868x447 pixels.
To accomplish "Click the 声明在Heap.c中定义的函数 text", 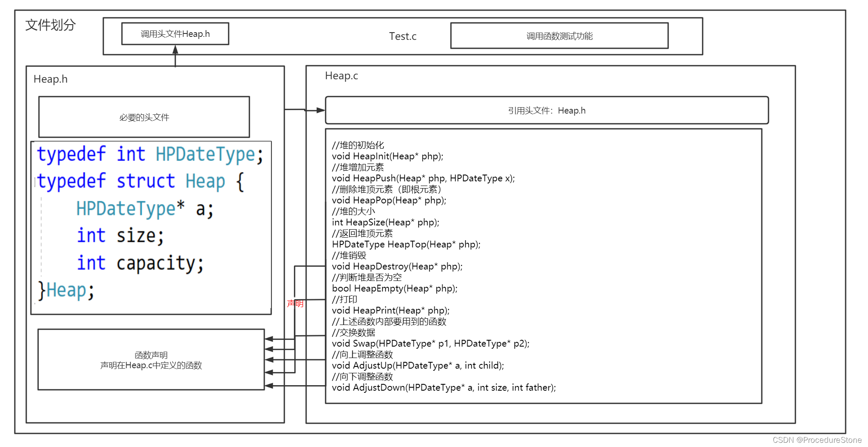I will click(151, 365).
